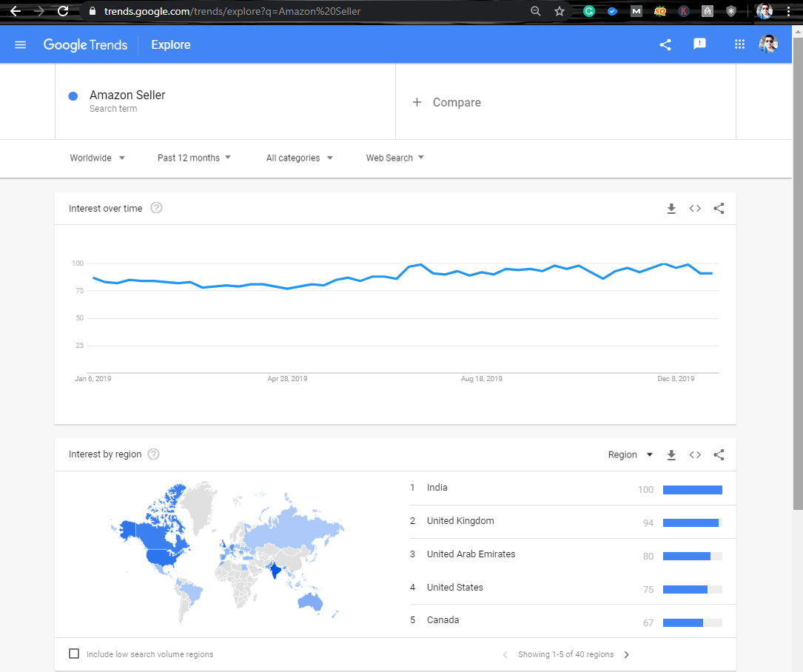
Task: Download Interest by region CSV
Action: pyautogui.click(x=671, y=455)
